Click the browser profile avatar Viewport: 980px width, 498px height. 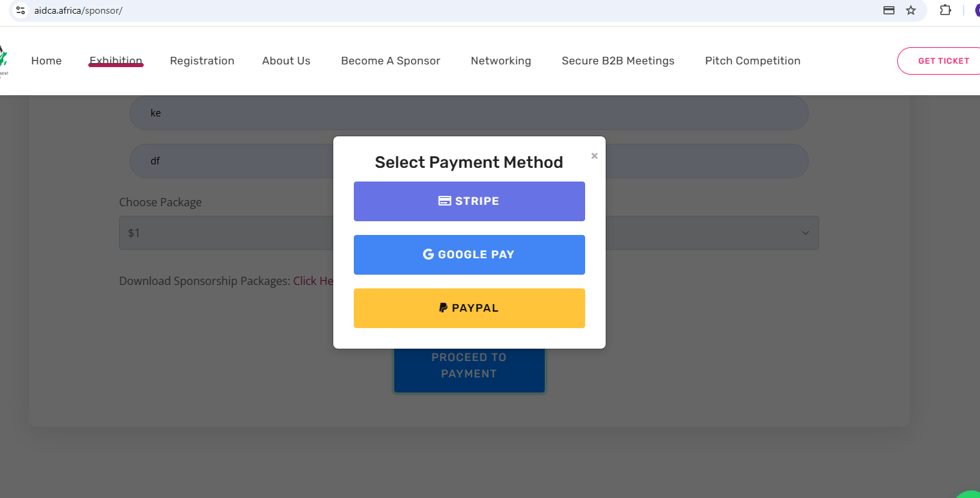tap(976, 10)
